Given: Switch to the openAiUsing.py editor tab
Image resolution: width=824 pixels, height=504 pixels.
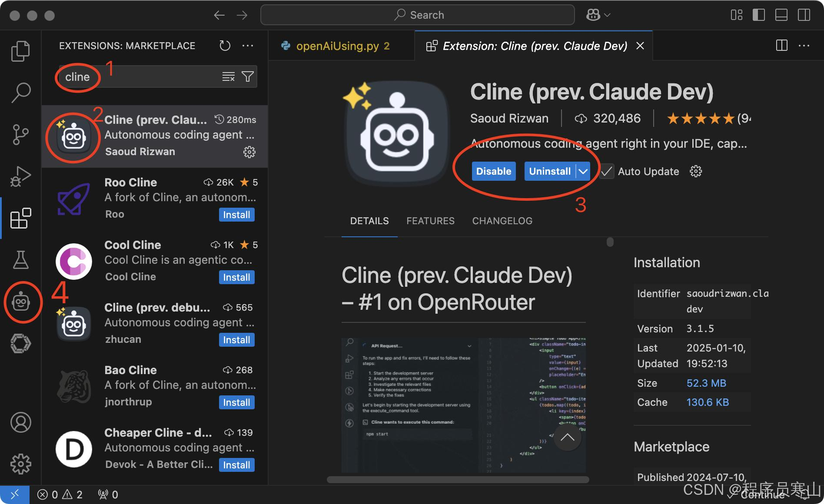Looking at the screenshot, I should coord(342,46).
